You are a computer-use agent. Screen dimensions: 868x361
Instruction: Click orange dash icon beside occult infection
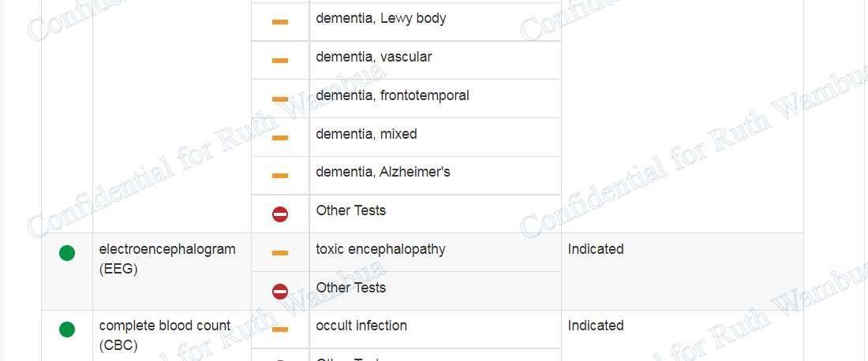pyautogui.click(x=279, y=329)
